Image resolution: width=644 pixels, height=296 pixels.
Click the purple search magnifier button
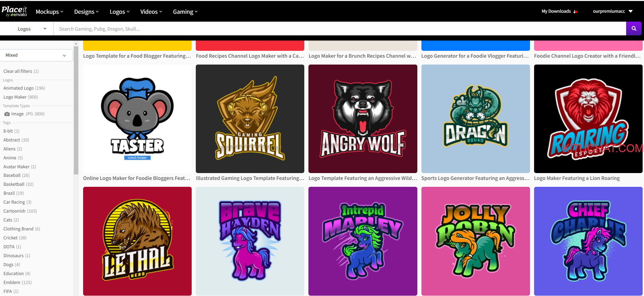pos(634,29)
